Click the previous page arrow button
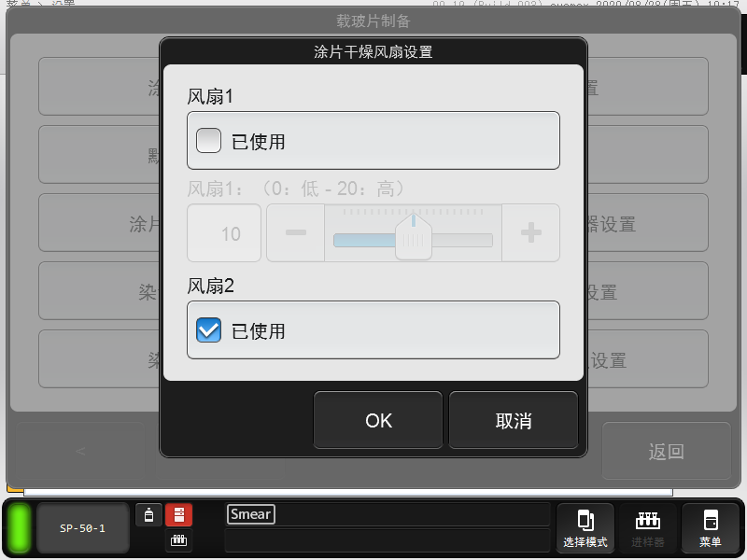This screenshot has width=747, height=560. click(80, 453)
